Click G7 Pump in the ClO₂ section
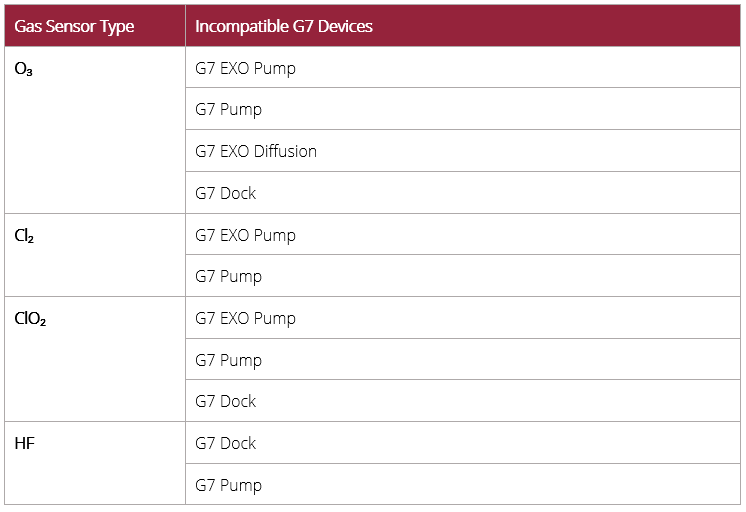746x512 pixels. click(x=228, y=360)
